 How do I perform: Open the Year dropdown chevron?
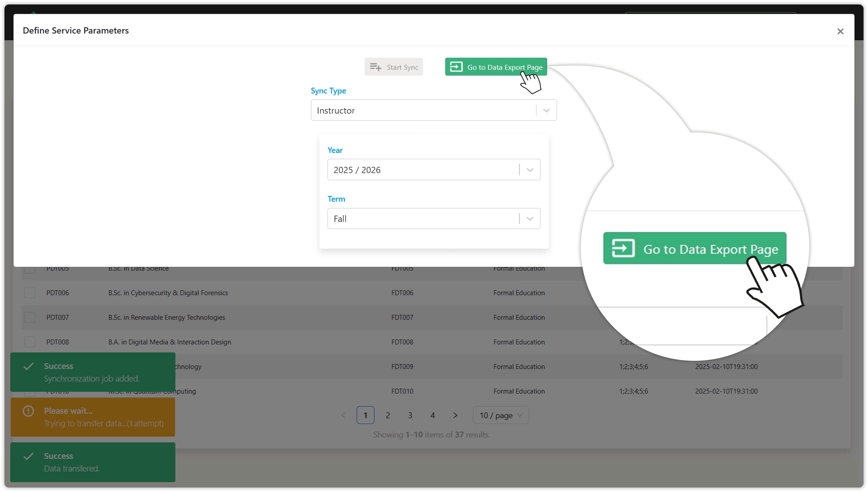[530, 170]
